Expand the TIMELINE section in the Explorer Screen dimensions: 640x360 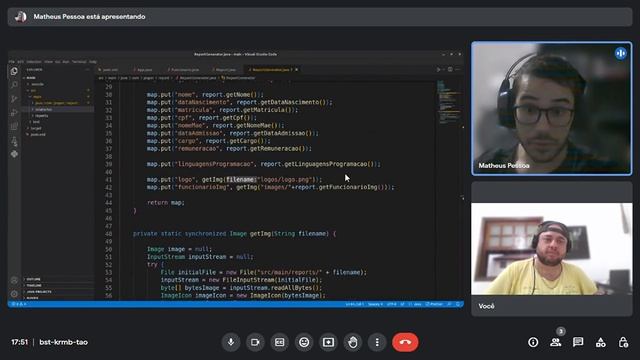click(58, 285)
